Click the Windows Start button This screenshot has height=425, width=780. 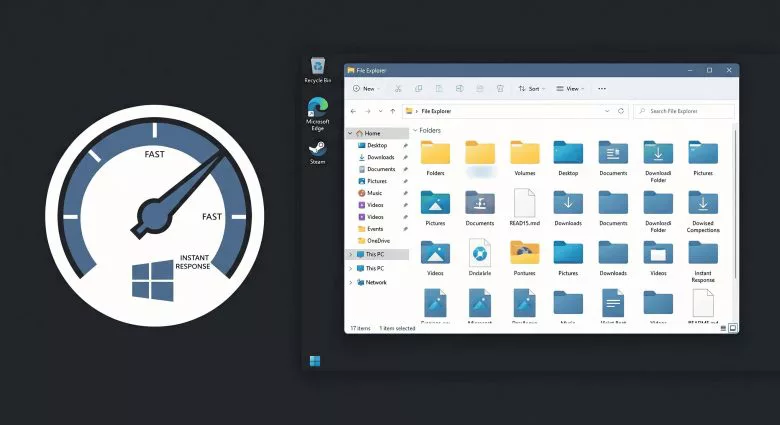315,361
